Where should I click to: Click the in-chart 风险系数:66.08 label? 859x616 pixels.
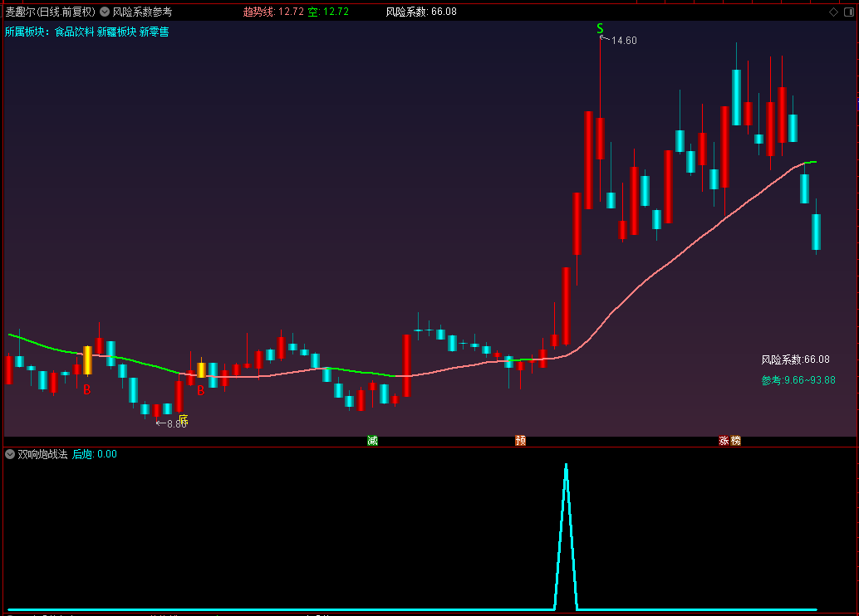[x=796, y=359]
